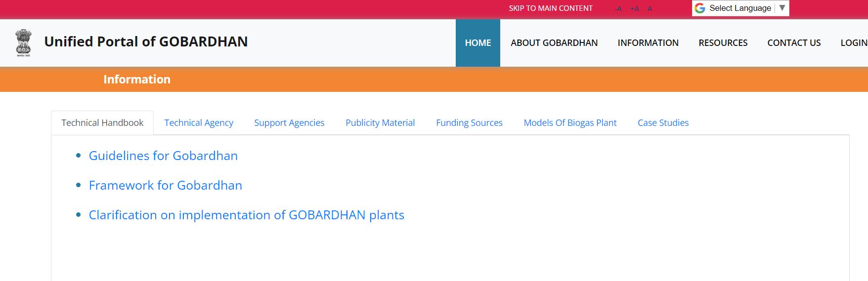Click the Google logo in language selector
This screenshot has width=868, height=281.
click(700, 8)
